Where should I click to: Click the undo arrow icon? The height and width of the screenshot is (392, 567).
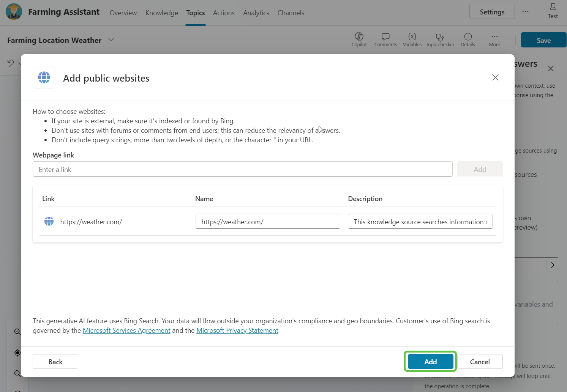click(11, 63)
